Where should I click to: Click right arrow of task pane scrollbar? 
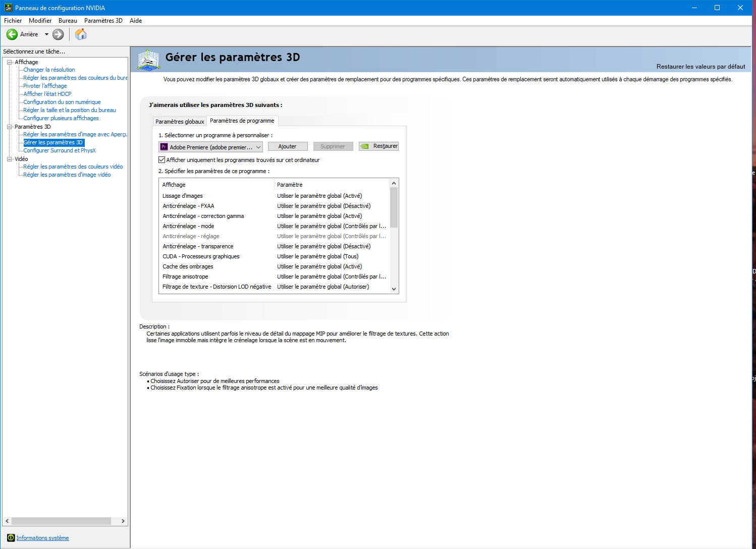click(x=123, y=521)
